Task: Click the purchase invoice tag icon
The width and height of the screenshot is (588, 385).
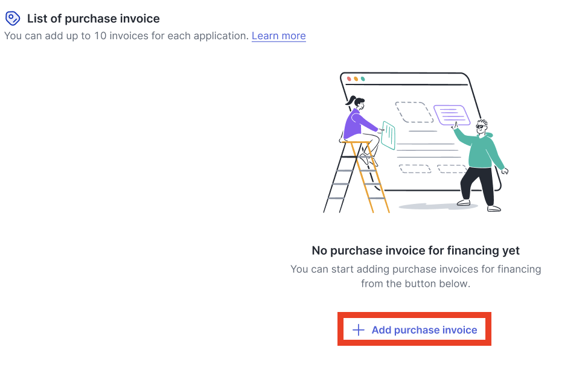Action: pos(12,18)
